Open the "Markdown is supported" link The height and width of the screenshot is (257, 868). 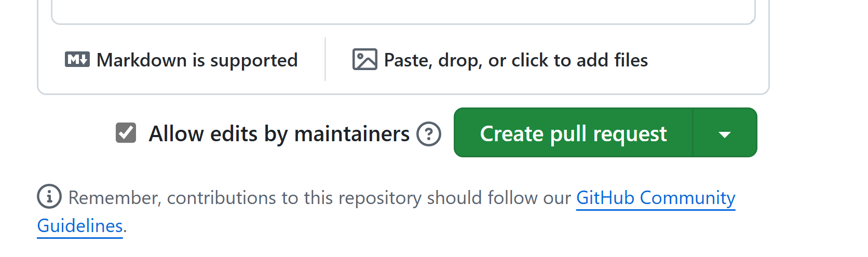coord(197,60)
